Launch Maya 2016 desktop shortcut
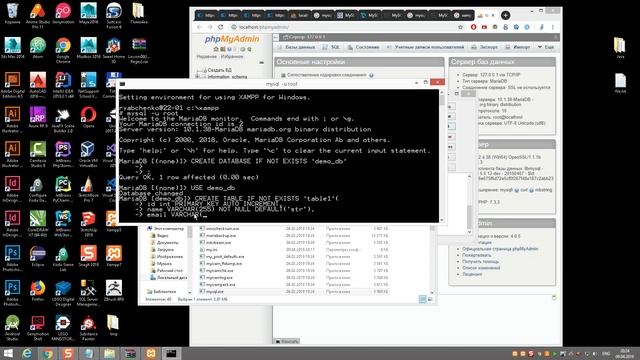 pyautogui.click(x=88, y=14)
